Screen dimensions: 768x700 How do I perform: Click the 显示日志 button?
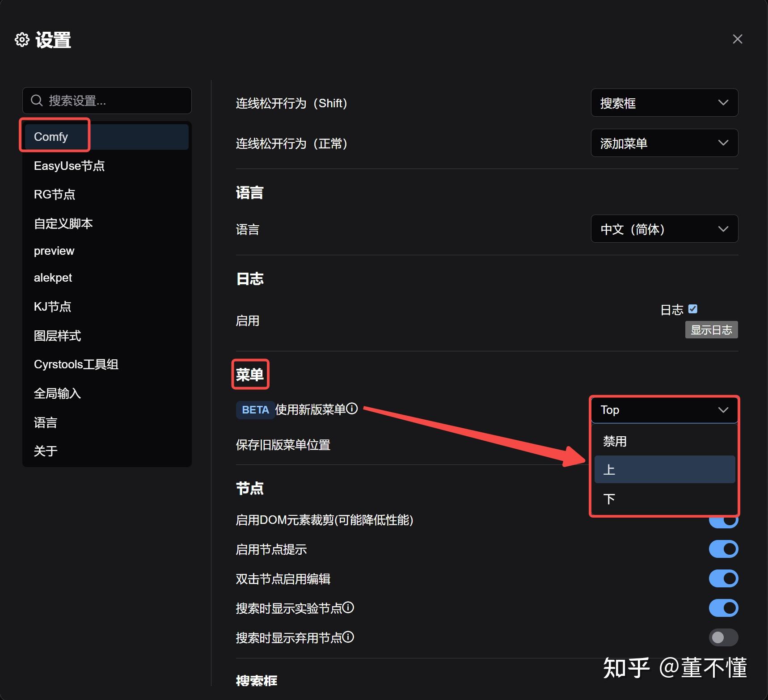711,329
